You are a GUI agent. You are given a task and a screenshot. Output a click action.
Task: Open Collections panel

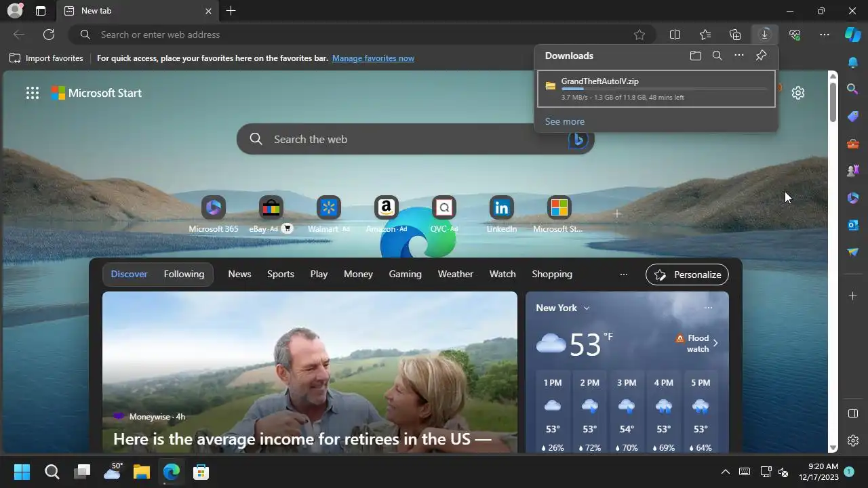(735, 35)
